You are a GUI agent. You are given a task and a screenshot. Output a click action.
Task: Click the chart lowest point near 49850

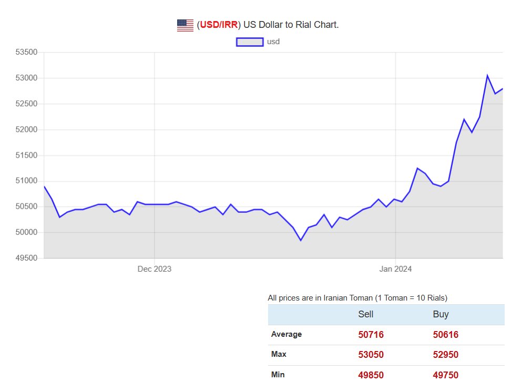click(x=301, y=240)
